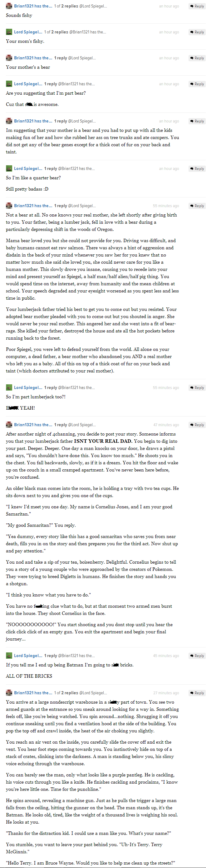Reply to the warehouse story posted 27 minutes ago

[x=197, y=693]
